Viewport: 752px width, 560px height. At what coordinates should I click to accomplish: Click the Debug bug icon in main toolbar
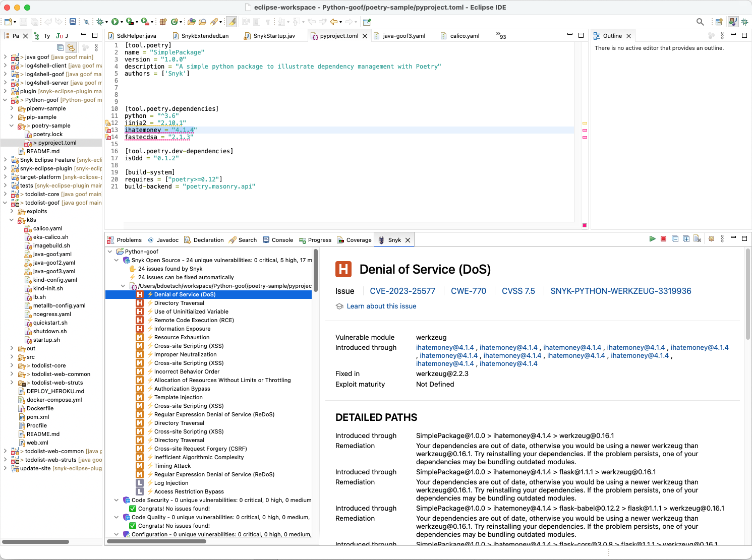pos(100,22)
